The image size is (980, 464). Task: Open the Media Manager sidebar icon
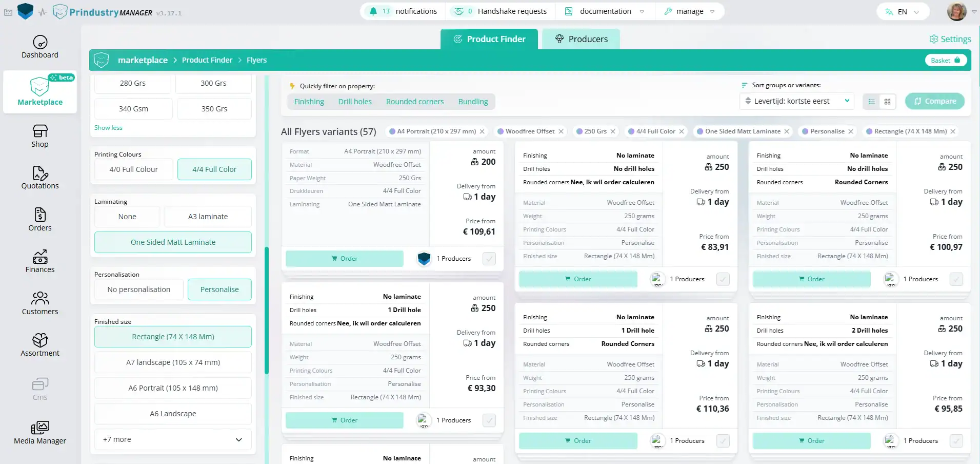pyautogui.click(x=40, y=428)
